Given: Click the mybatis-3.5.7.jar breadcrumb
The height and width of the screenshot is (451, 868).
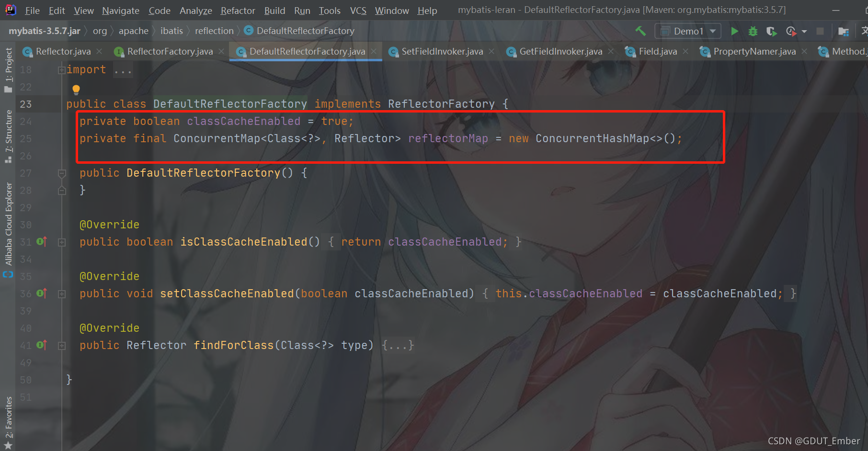Looking at the screenshot, I should pos(45,31).
